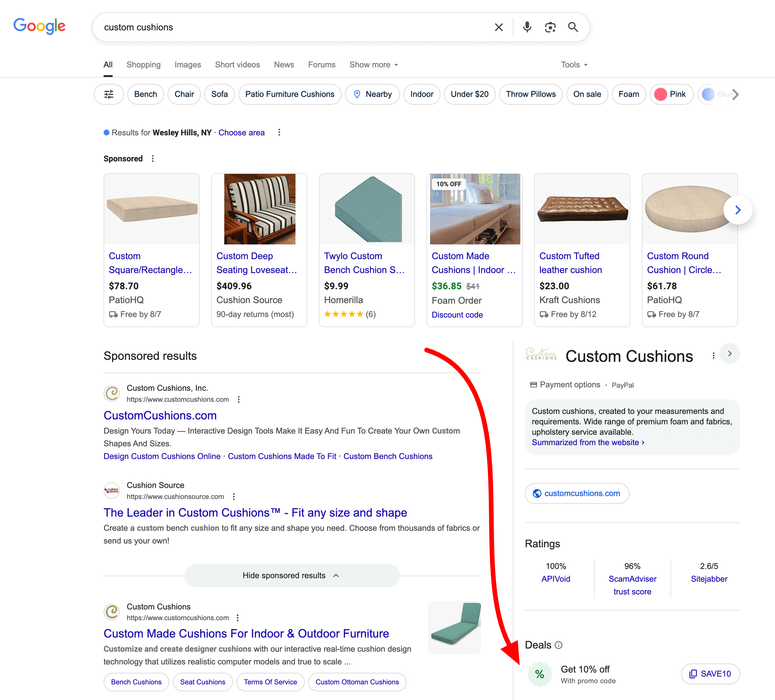Image resolution: width=775 pixels, height=700 pixels.
Task: Switch to the Short videos tab
Action: tap(237, 65)
